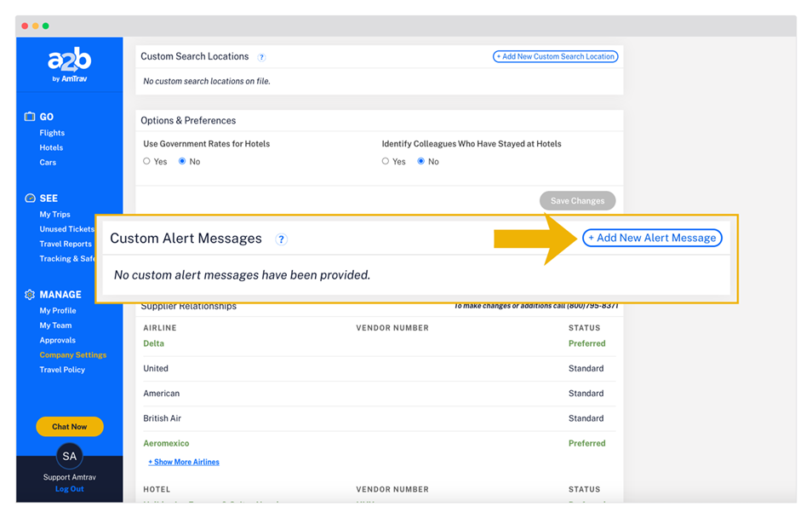Select Yes for Identify Colleagues at Hotels
This screenshot has width=812, height=518.
tap(385, 161)
